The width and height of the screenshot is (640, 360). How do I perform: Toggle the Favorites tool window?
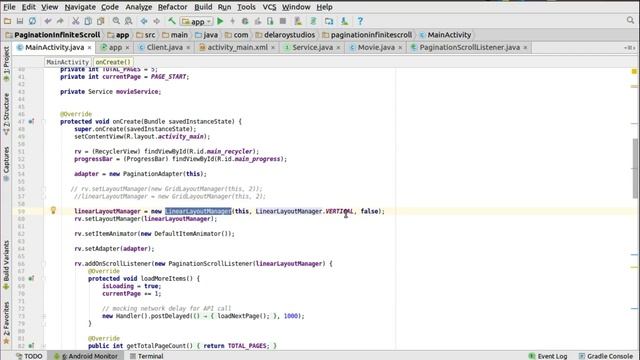pyautogui.click(x=6, y=323)
